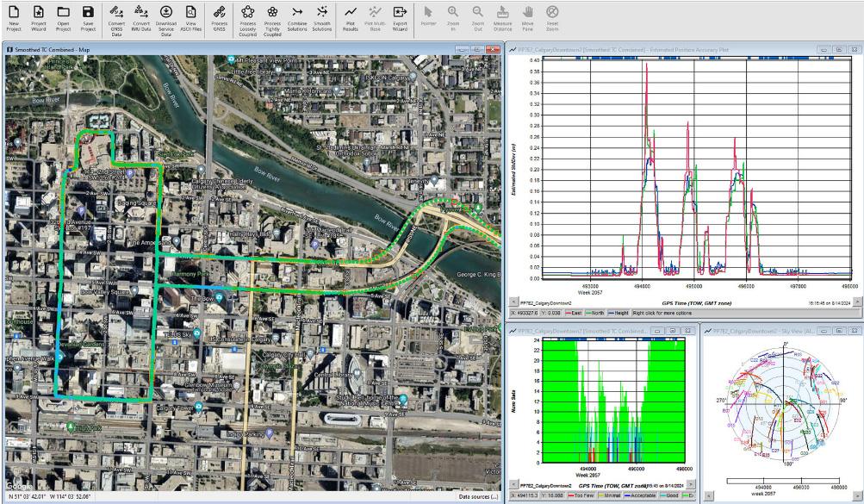Click Acceptable legend in satellites plot
864x504 pixels.
coord(640,495)
